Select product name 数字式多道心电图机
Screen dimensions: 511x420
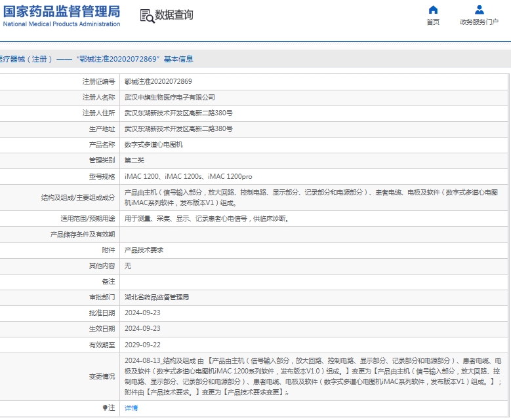pyautogui.click(x=153, y=145)
